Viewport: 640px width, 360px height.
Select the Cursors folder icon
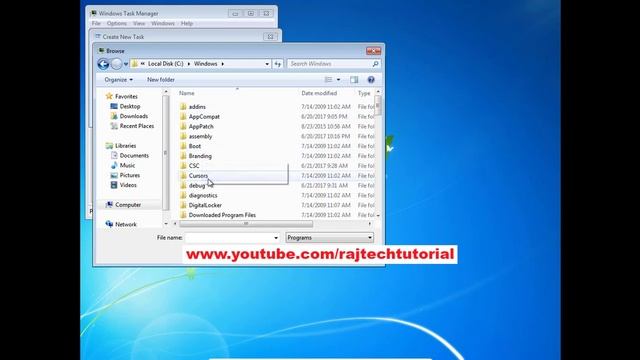[x=183, y=176]
